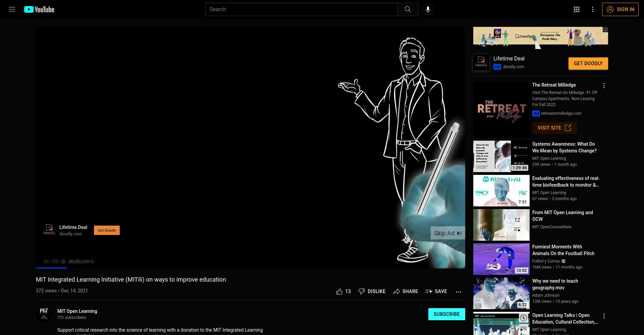Open ad info icon on Doodly banner
This screenshot has height=335, width=644.
pos(605,30)
